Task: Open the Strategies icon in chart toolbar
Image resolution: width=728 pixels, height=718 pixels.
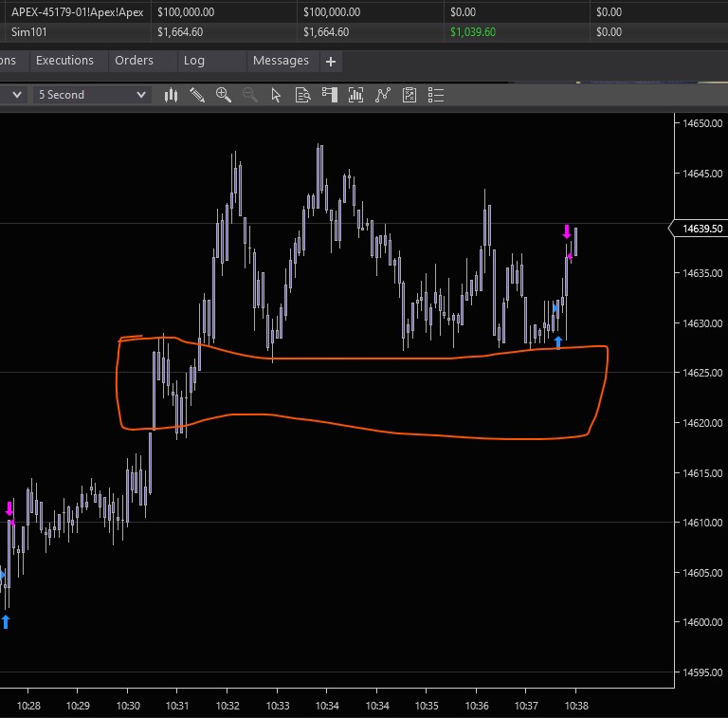Action: click(409, 95)
